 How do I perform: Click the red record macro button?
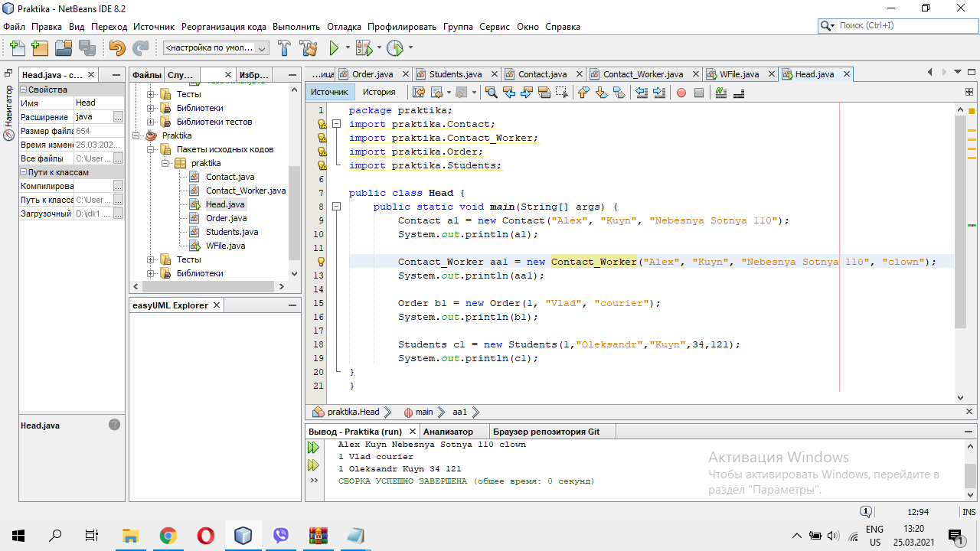coord(681,93)
